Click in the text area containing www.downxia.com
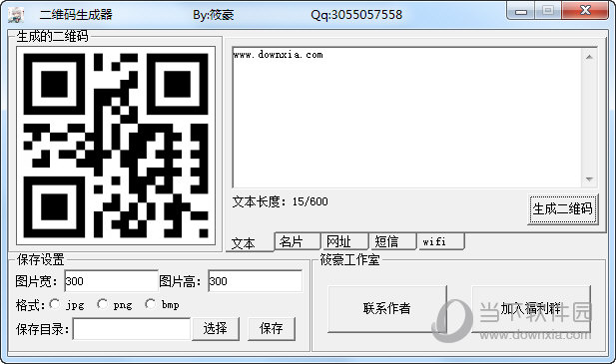This screenshot has height=364, width=616. point(406,118)
